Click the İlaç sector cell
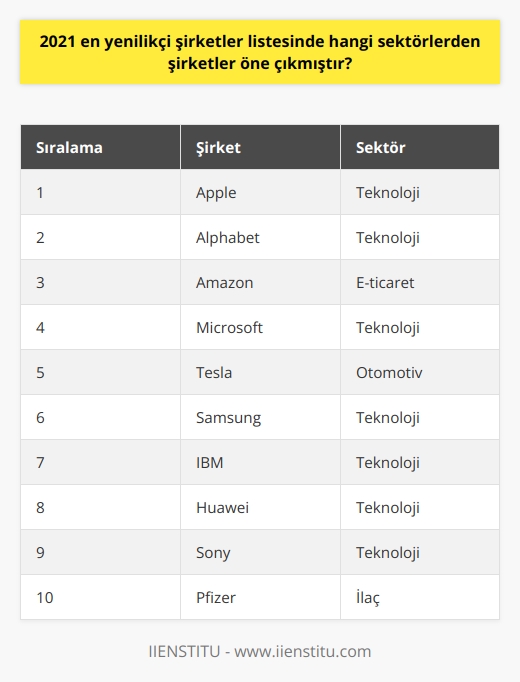Screen dimensions: 520x682 [x=420, y=598]
